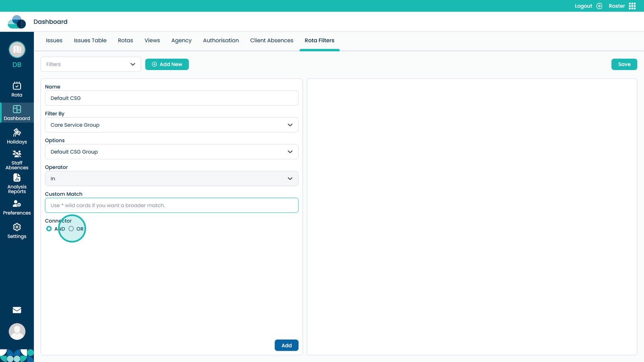This screenshot has height=362, width=644.
Task: Click the Roster grid icon
Action: point(632,6)
